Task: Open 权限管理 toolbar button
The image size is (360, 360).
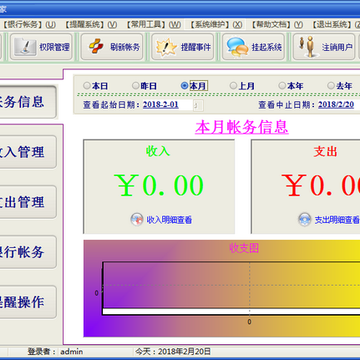Action: (41, 47)
